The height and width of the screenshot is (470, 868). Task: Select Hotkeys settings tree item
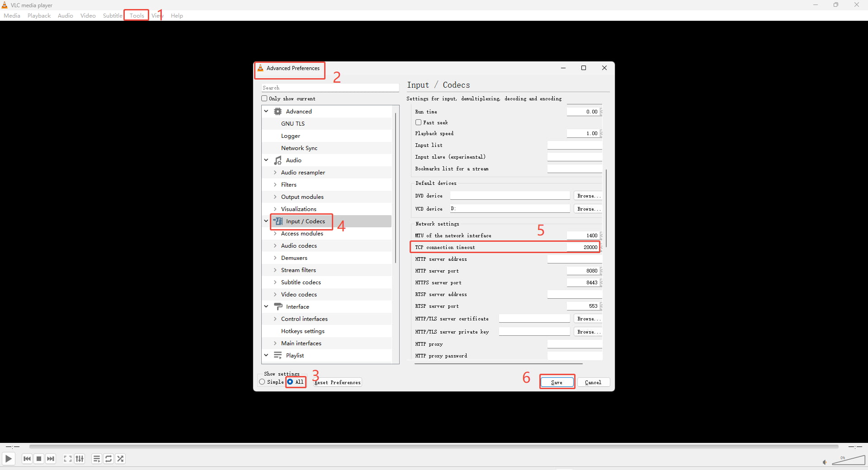(x=303, y=331)
